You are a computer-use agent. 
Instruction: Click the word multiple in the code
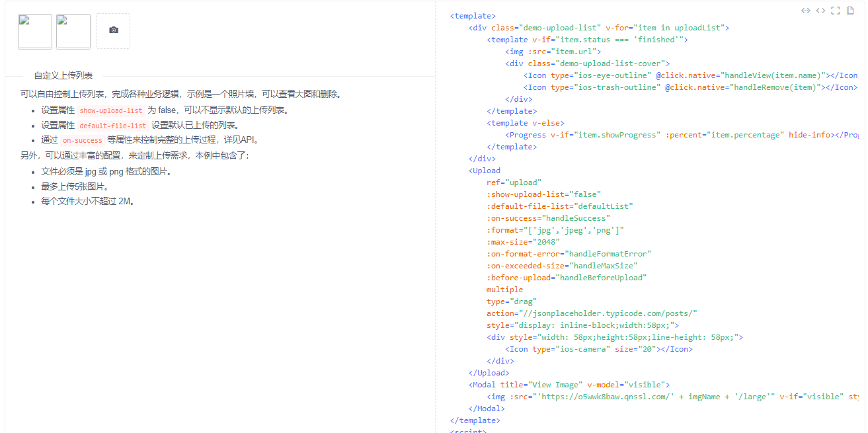tap(505, 290)
